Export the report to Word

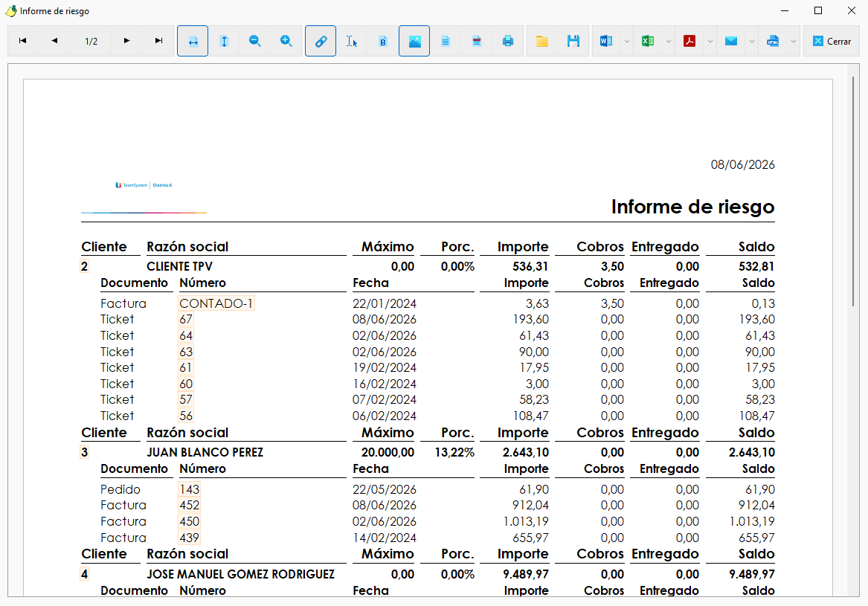(606, 41)
